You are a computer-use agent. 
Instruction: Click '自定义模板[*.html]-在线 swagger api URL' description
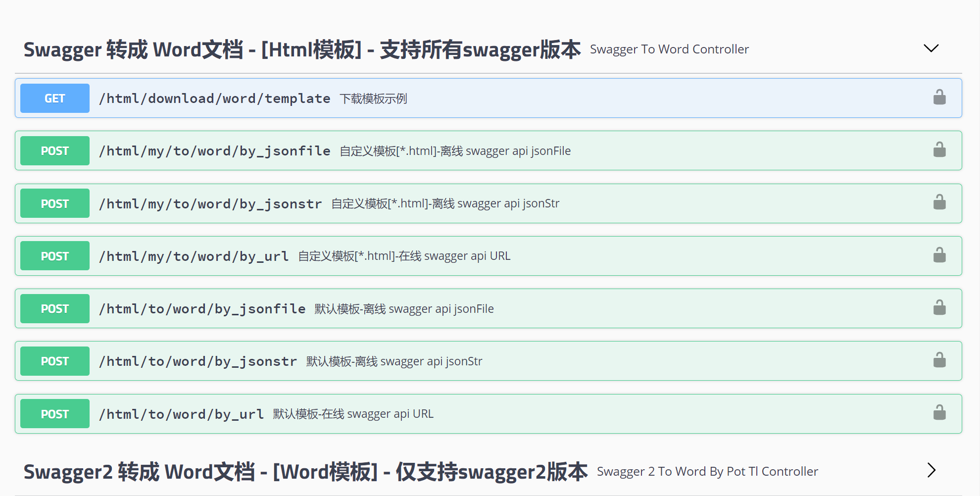click(x=404, y=256)
